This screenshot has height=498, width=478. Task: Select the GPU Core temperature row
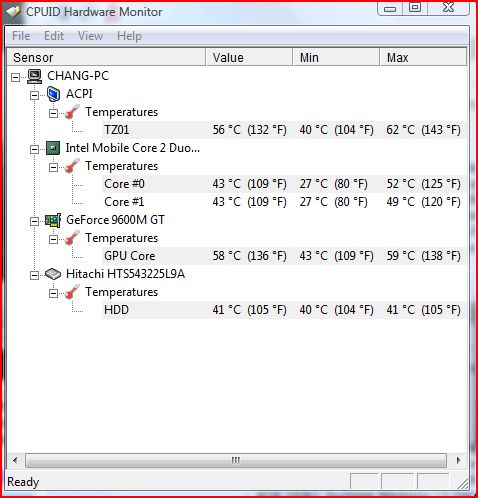284,256
